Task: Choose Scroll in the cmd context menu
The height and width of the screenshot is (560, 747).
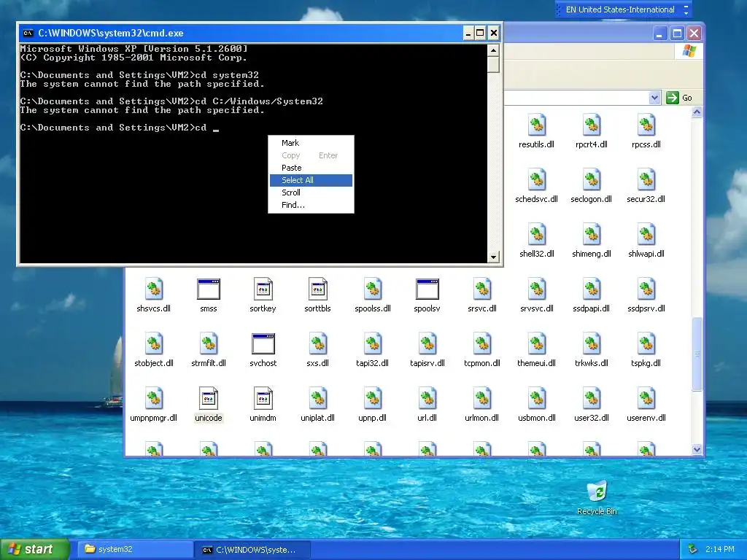Action: pyautogui.click(x=311, y=192)
